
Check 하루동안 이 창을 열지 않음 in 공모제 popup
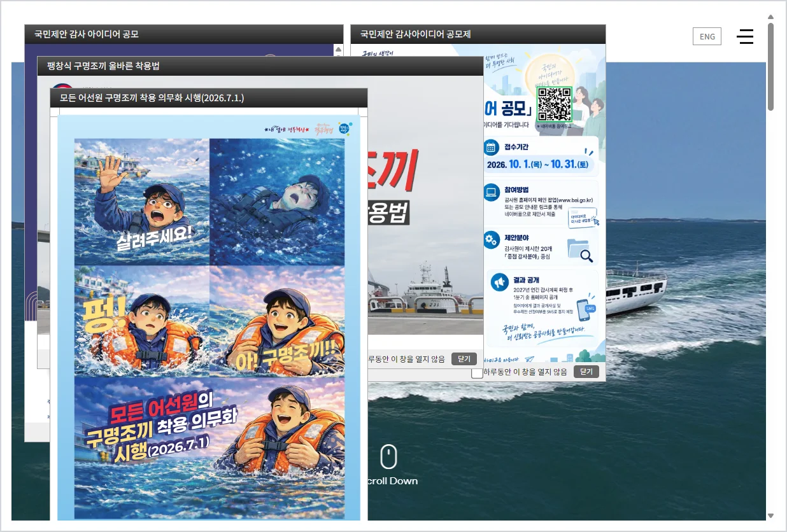[477, 372]
